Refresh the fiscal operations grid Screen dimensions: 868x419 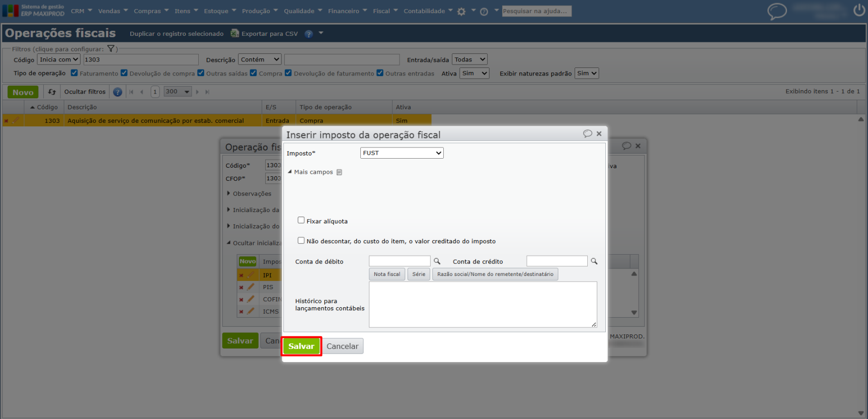pyautogui.click(x=52, y=92)
